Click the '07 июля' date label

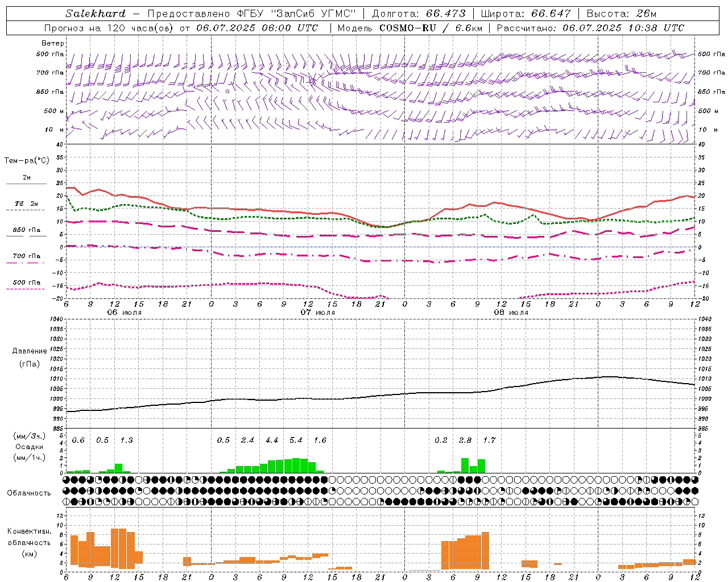318,313
